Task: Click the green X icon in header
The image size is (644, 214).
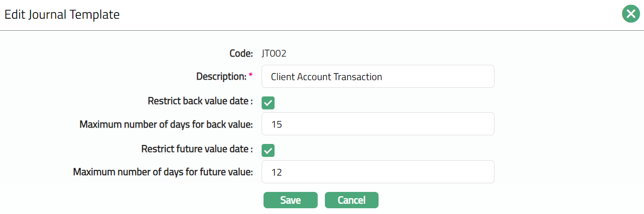Action: click(631, 14)
